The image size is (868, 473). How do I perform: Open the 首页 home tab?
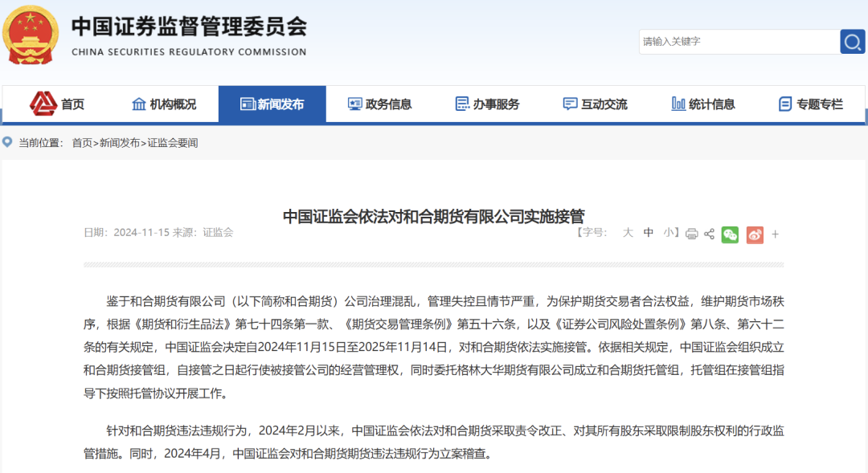tap(58, 104)
